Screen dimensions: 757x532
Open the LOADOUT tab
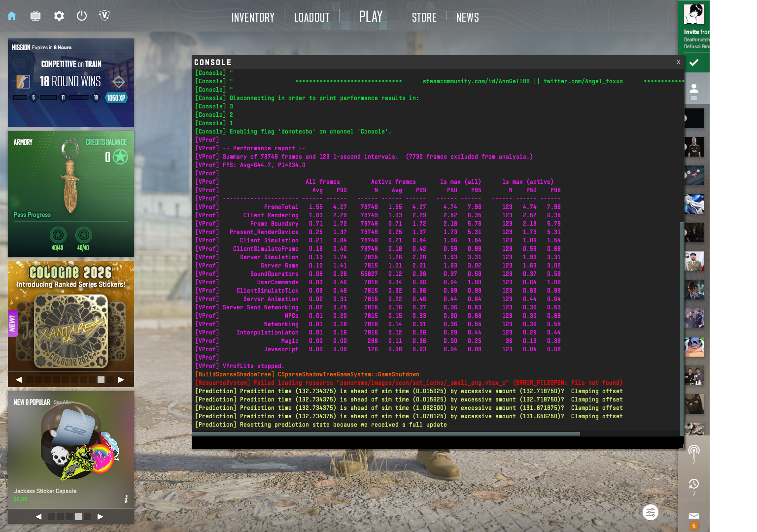[311, 17]
